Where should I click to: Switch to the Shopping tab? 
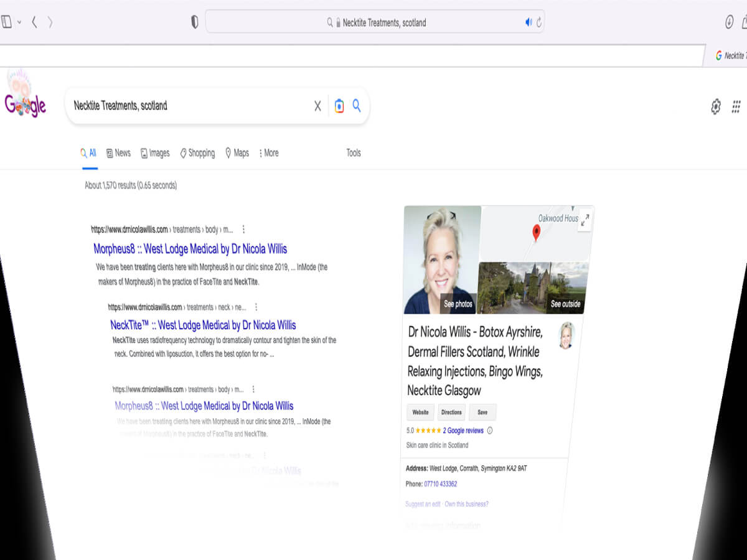(x=197, y=152)
